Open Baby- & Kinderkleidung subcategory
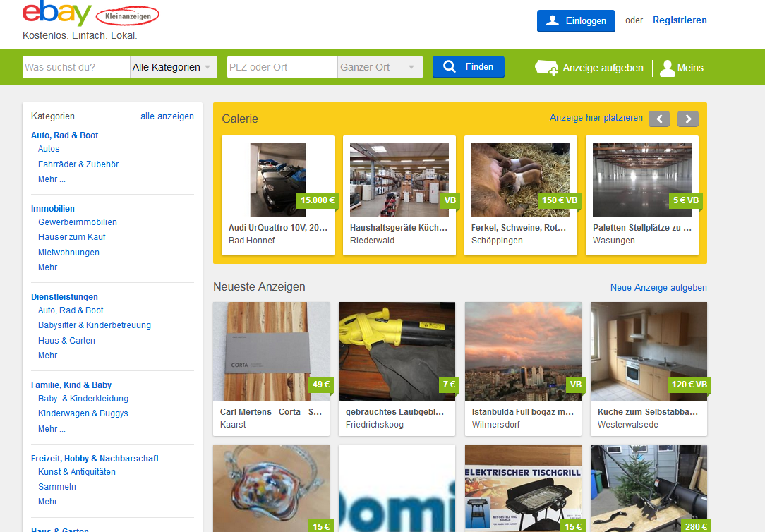This screenshot has height=532, width=765. point(83,399)
